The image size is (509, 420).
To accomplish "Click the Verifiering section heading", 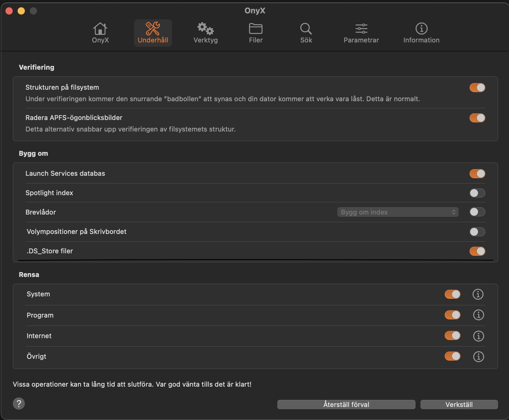I will (x=36, y=67).
